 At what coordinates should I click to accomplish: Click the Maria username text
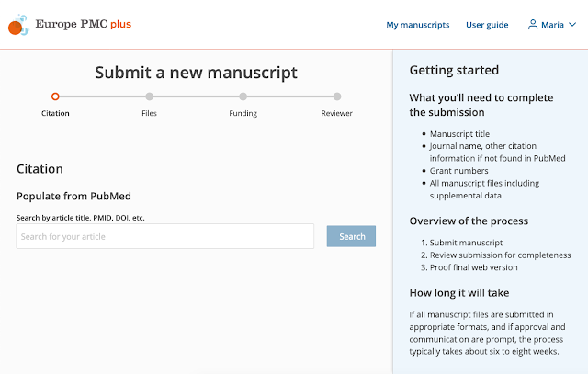(x=552, y=25)
